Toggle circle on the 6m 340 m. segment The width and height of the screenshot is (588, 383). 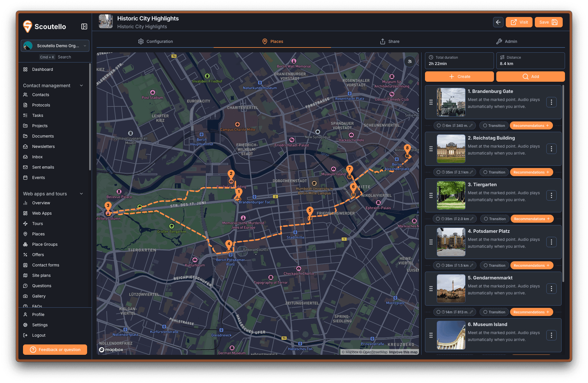pos(438,126)
